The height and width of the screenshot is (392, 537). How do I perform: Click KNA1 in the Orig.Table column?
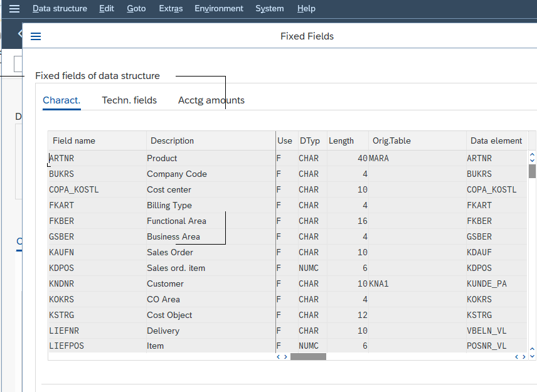coord(417,284)
